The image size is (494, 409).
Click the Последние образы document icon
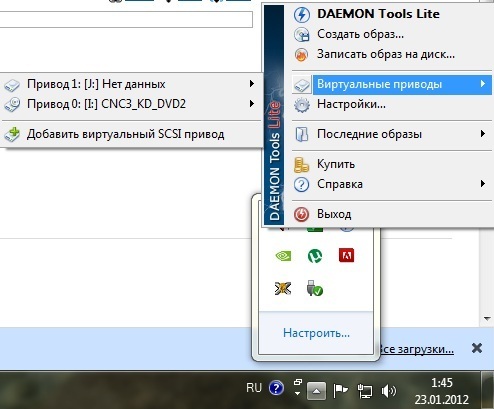(x=302, y=135)
